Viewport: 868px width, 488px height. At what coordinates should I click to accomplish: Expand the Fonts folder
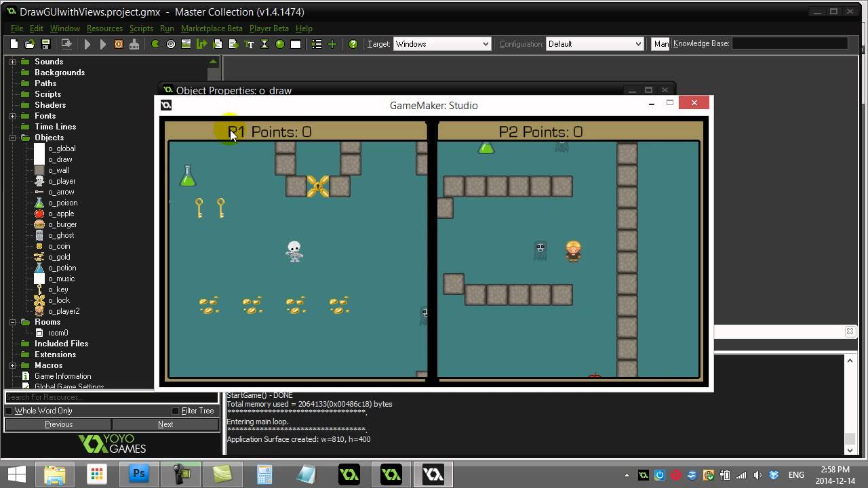tap(12, 116)
